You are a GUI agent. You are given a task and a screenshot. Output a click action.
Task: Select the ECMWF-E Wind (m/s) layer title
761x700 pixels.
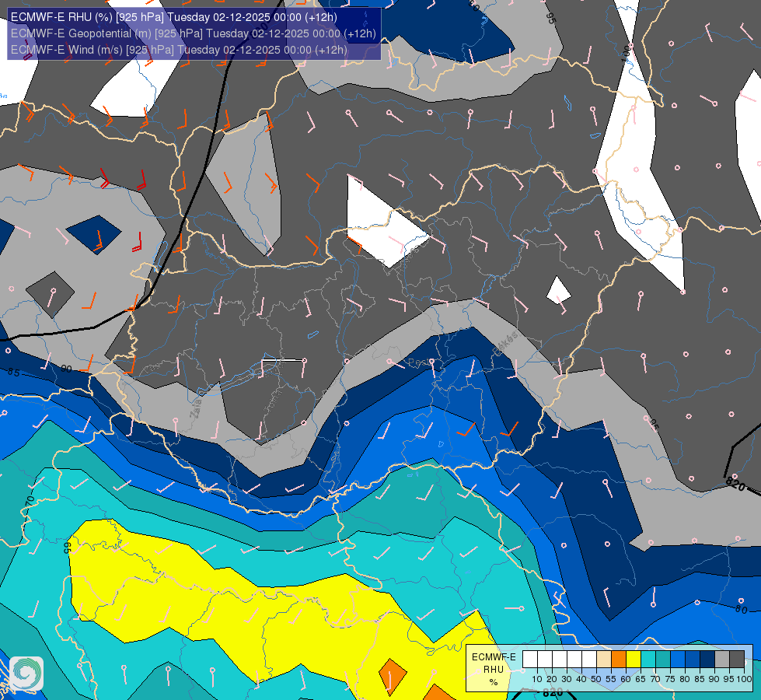point(179,50)
